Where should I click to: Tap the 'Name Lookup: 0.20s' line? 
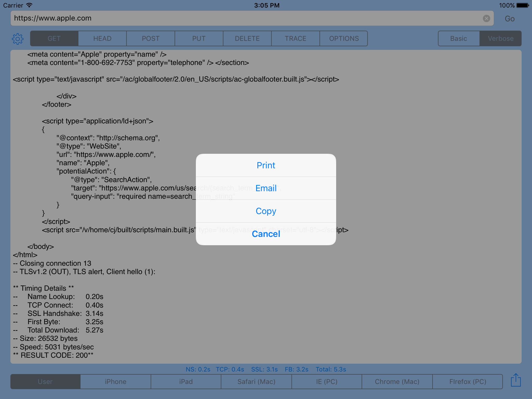coord(58,297)
